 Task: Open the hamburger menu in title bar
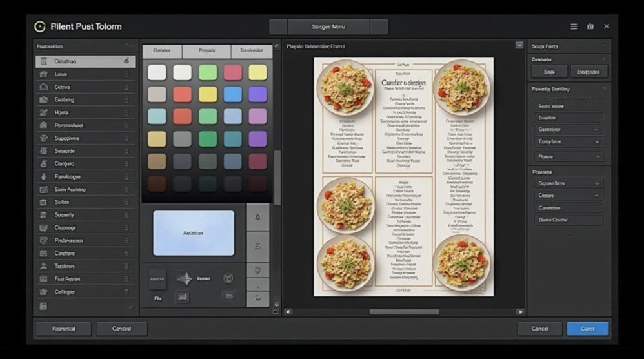point(574,26)
